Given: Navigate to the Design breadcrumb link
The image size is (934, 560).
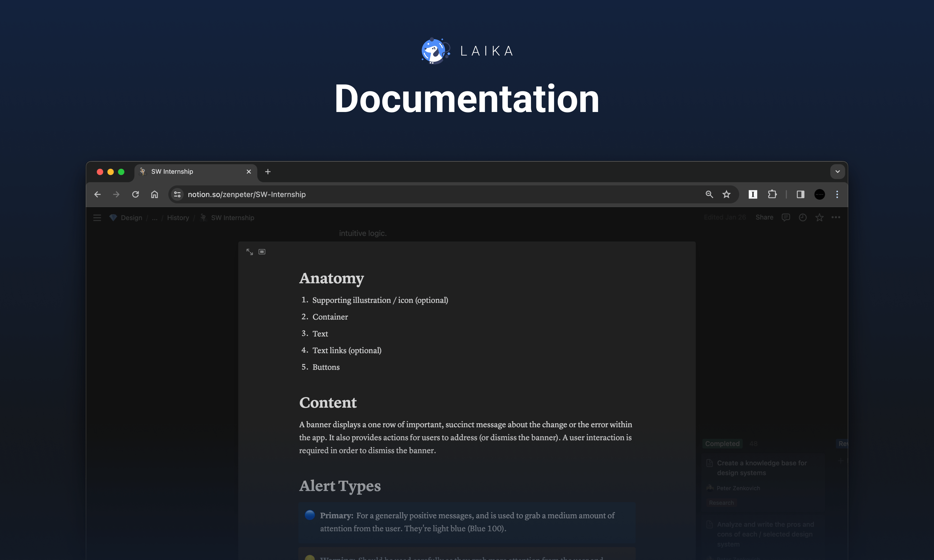Looking at the screenshot, I should pyautogui.click(x=131, y=218).
